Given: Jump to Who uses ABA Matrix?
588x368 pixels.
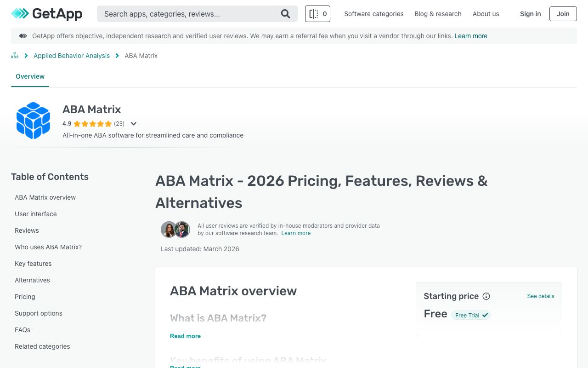Looking at the screenshot, I should pyautogui.click(x=48, y=247).
